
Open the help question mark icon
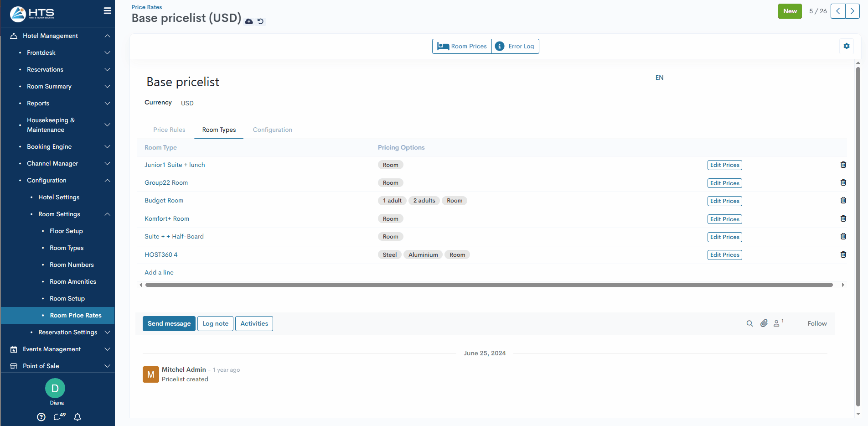click(41, 417)
